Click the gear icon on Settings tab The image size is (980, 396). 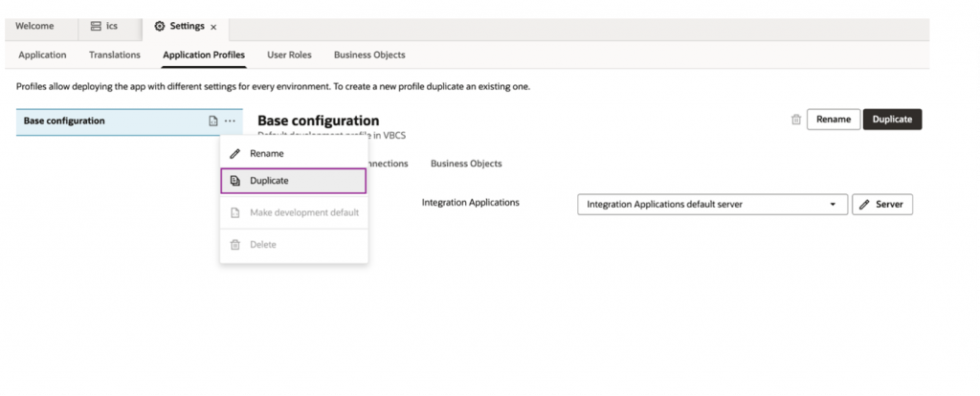(160, 26)
